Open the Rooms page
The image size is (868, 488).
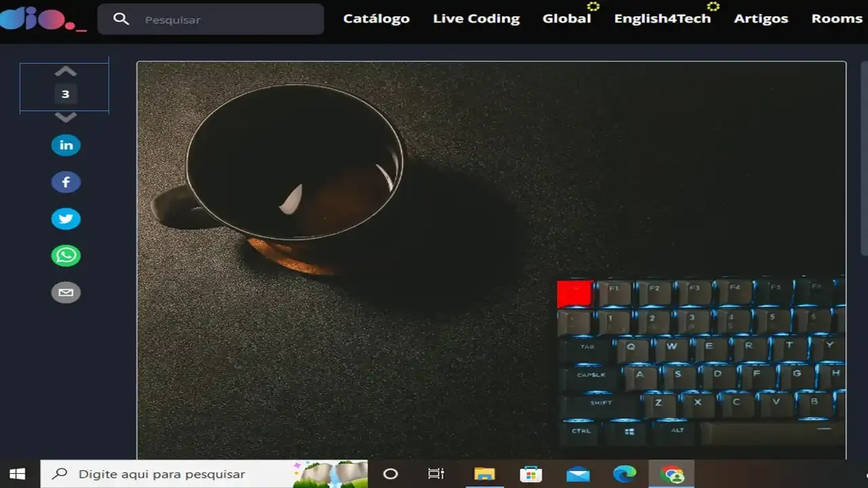pos(837,19)
